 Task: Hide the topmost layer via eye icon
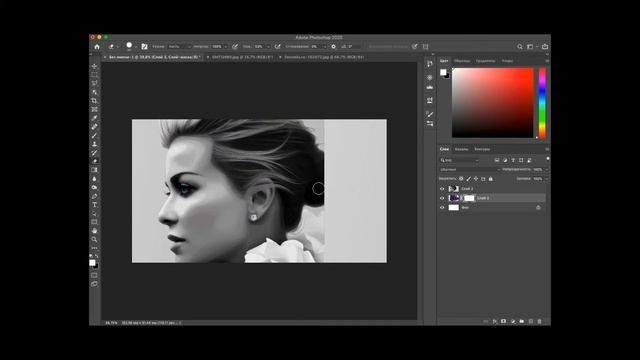[x=442, y=189]
